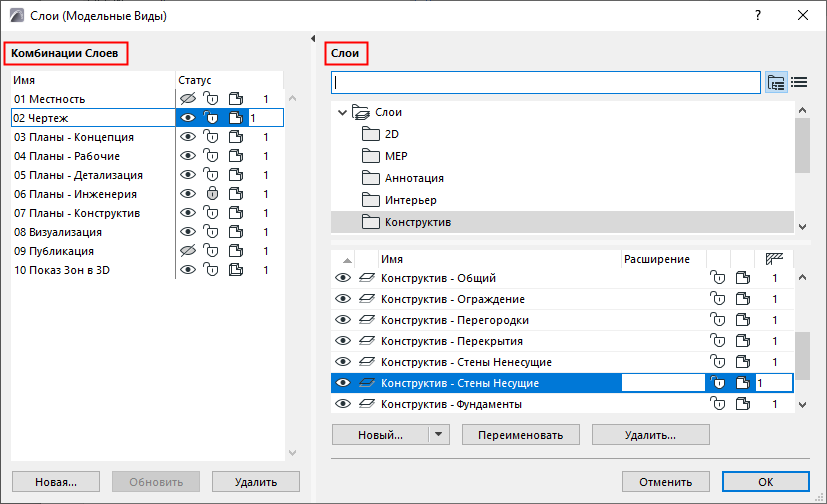Collapse the left panel with the splitter arrow
This screenshot has height=504, width=827.
[312, 39]
